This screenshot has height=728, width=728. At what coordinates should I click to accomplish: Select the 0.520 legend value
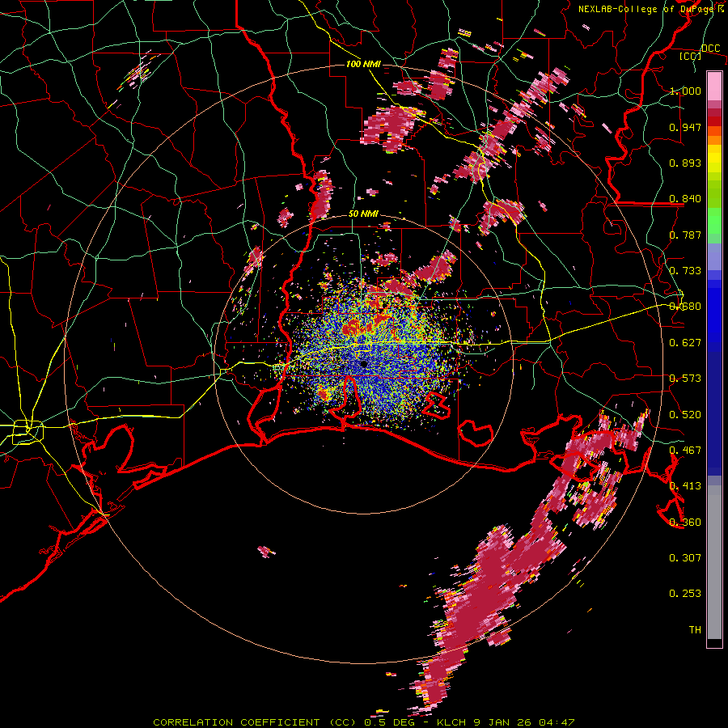click(685, 414)
